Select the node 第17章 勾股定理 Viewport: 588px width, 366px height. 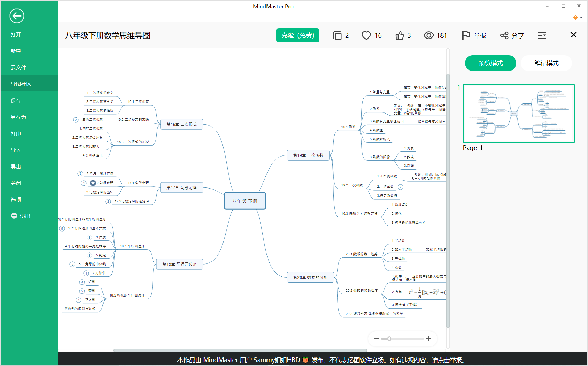[182, 187]
